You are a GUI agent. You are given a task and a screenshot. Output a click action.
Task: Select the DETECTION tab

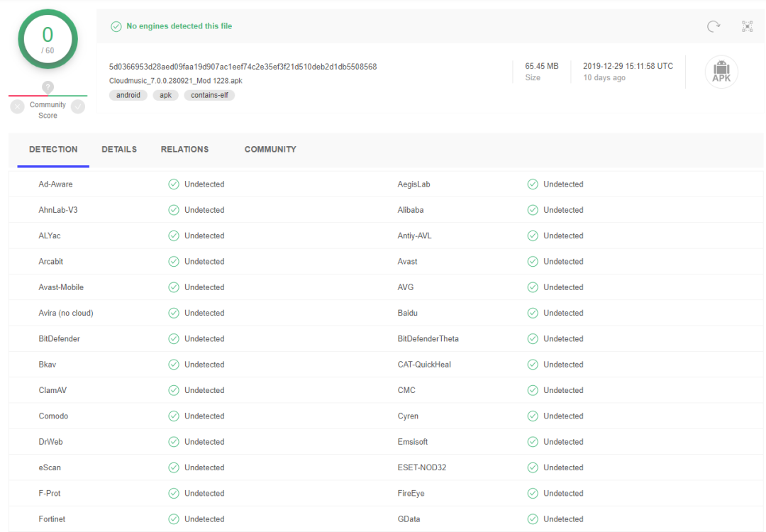click(53, 150)
